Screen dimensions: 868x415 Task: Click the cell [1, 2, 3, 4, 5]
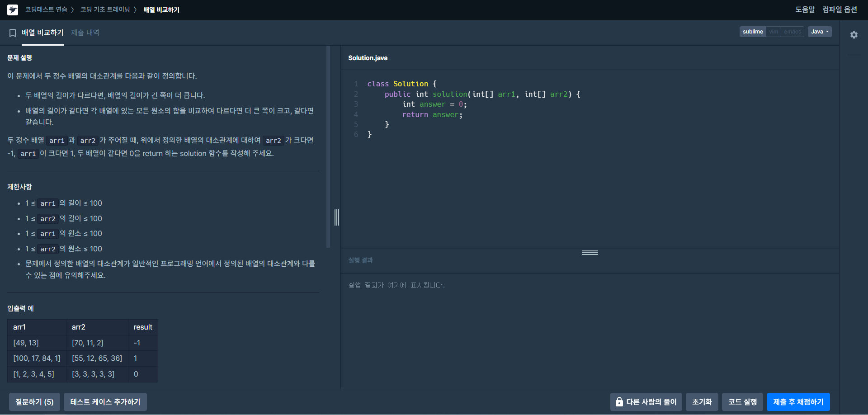pos(37,374)
